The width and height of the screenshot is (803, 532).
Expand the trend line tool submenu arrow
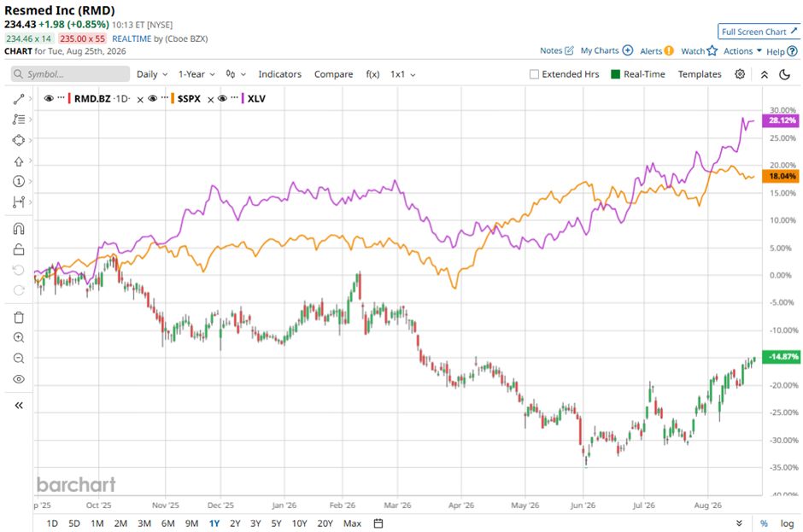(x=31, y=99)
